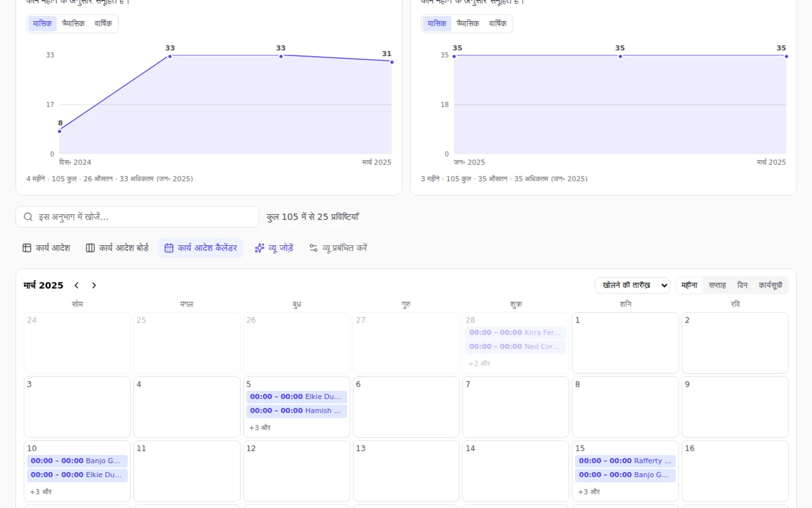Screen dimensions: 812x508
Task: Expand +3 और on March 5
Action: pyautogui.click(x=260, y=428)
